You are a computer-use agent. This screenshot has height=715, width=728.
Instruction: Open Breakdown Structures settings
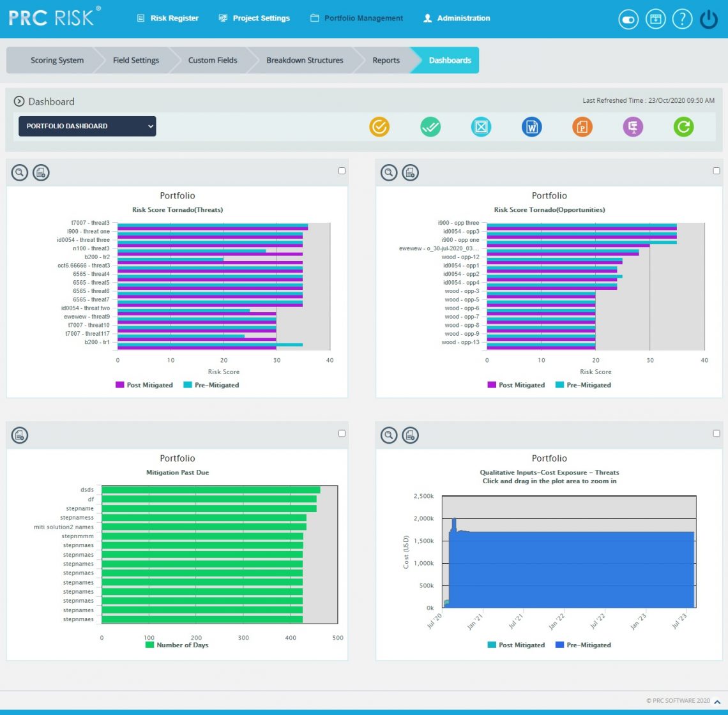[x=305, y=60]
